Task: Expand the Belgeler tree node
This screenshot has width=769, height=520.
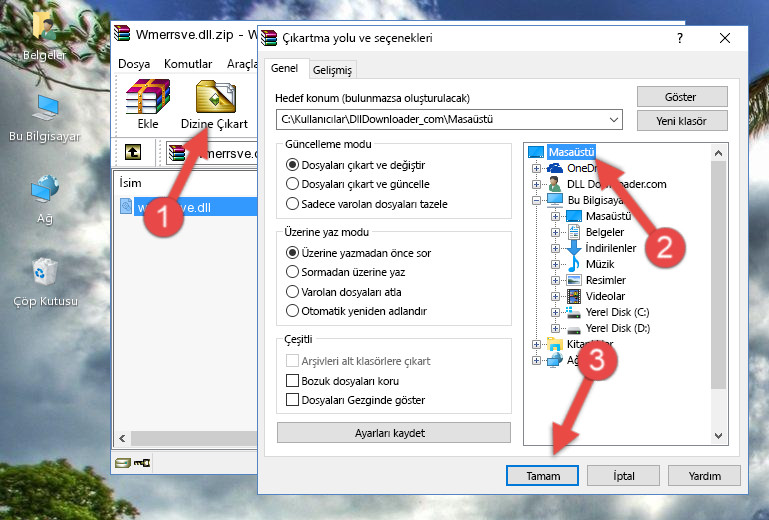Action: [555, 232]
